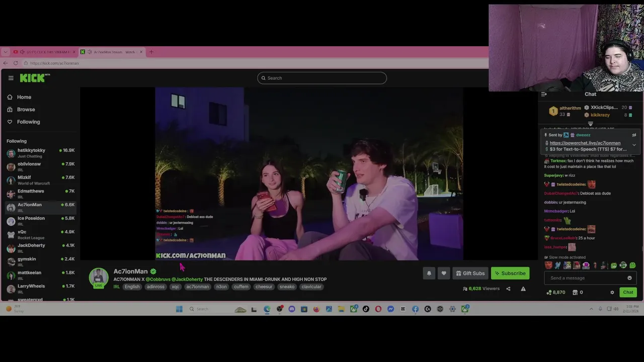Open hstikkytokky's channel from Following list
Image resolution: width=644 pixels, height=362 pixels.
click(x=40, y=153)
